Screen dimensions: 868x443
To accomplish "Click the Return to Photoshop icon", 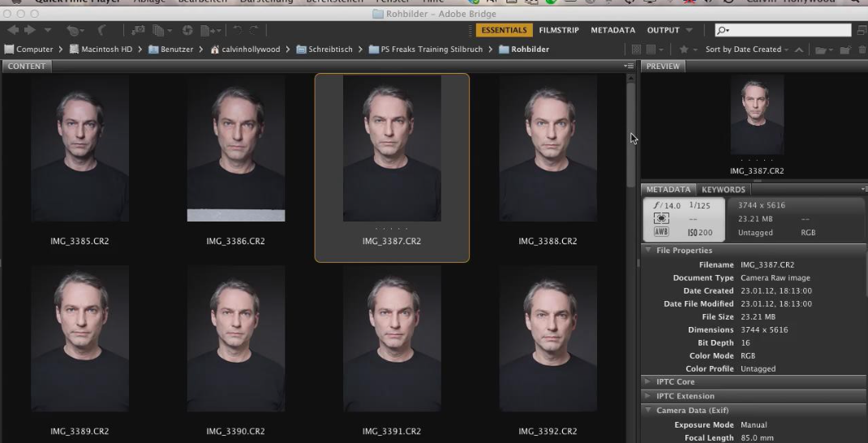I will [102, 31].
